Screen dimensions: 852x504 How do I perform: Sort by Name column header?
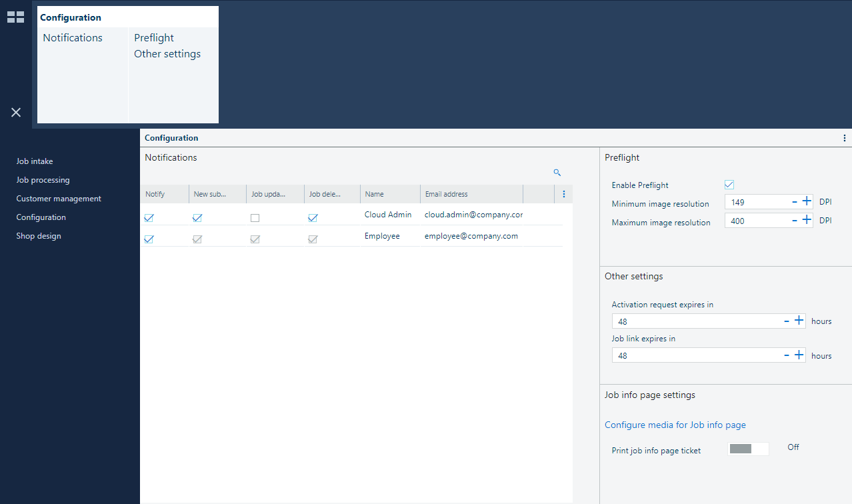point(390,194)
